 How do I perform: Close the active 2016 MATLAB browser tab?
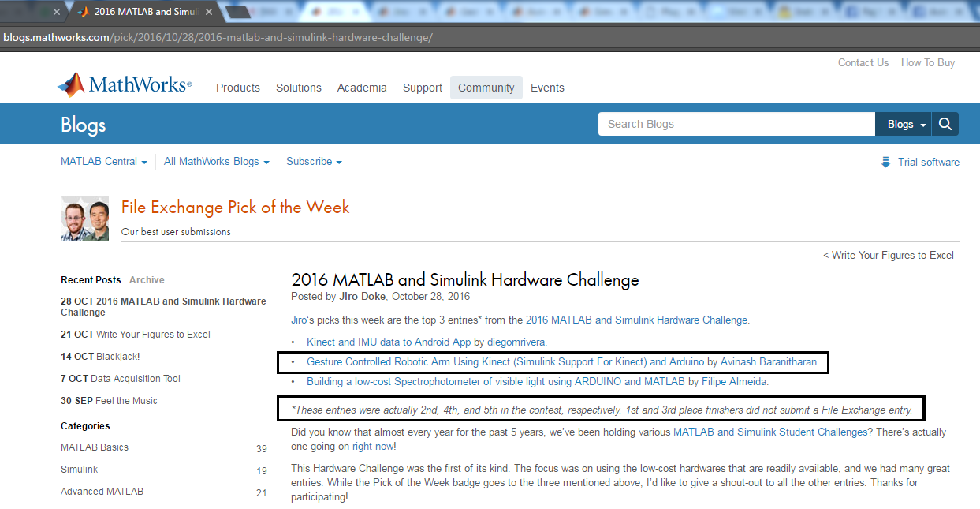pyautogui.click(x=211, y=12)
